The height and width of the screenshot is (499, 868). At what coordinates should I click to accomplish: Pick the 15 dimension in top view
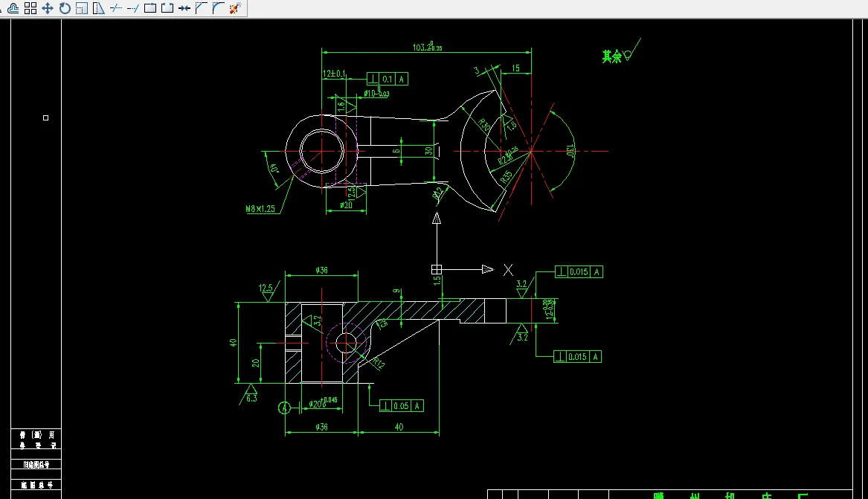click(515, 68)
